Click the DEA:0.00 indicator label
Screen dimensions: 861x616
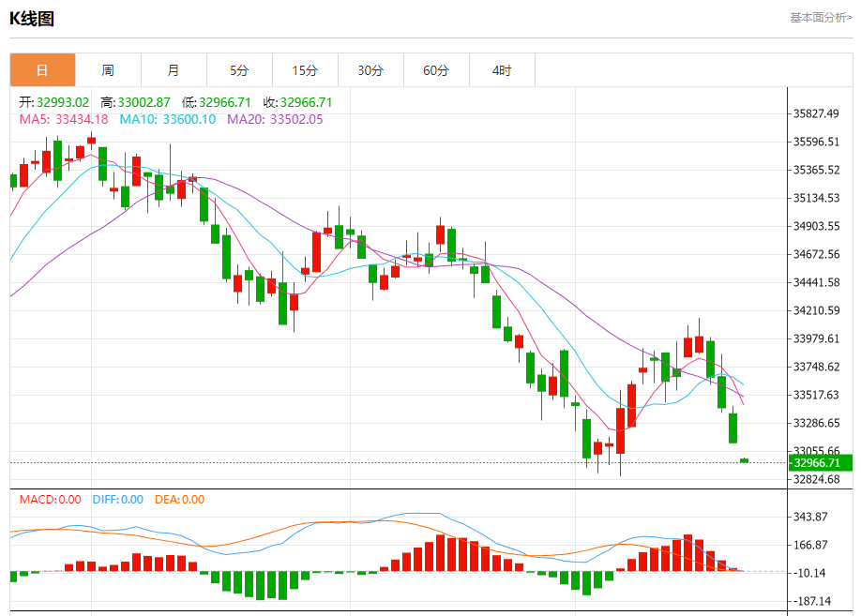[179, 500]
